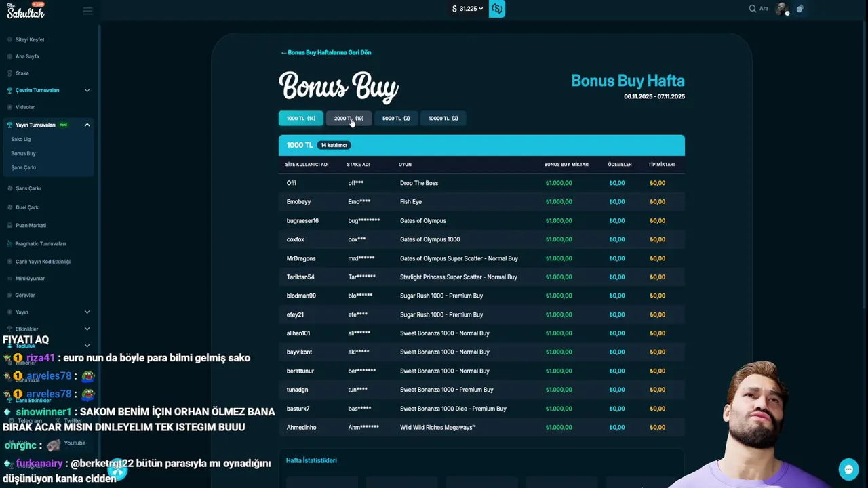This screenshot has width=868, height=488.
Task: Select the Emobeyy user row
Action: click(x=481, y=201)
